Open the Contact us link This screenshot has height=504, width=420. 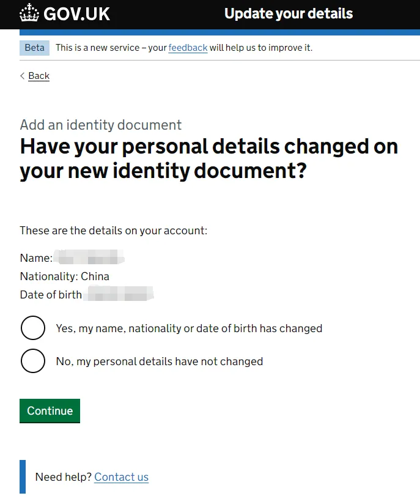coord(121,477)
